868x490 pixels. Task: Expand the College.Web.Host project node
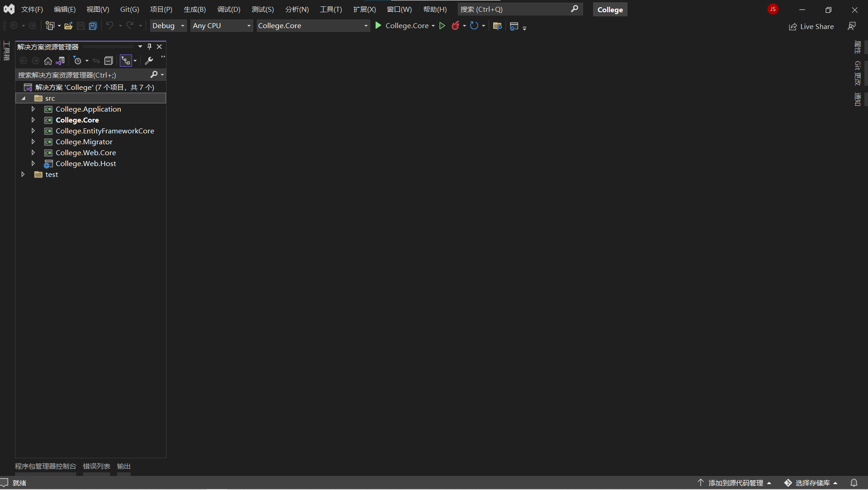pos(33,164)
